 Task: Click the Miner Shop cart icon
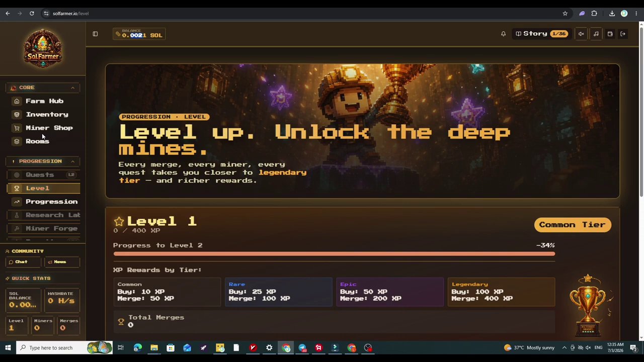pyautogui.click(x=17, y=128)
